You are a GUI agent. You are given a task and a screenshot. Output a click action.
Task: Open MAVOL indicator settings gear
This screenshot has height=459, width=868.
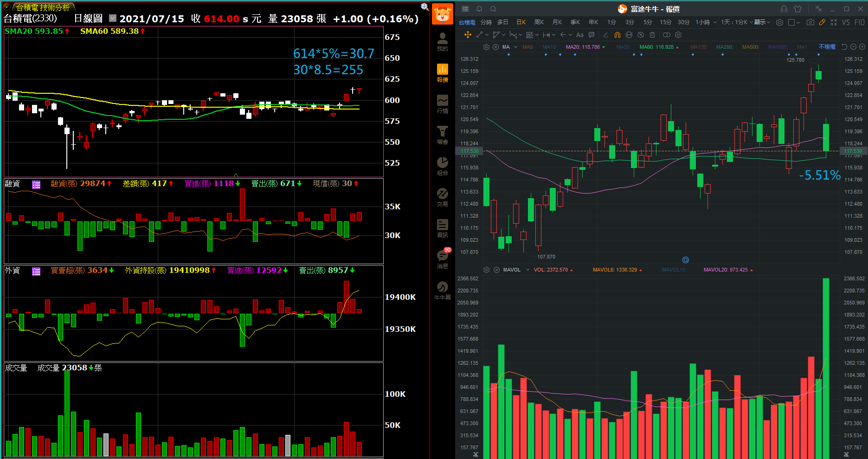click(x=486, y=270)
